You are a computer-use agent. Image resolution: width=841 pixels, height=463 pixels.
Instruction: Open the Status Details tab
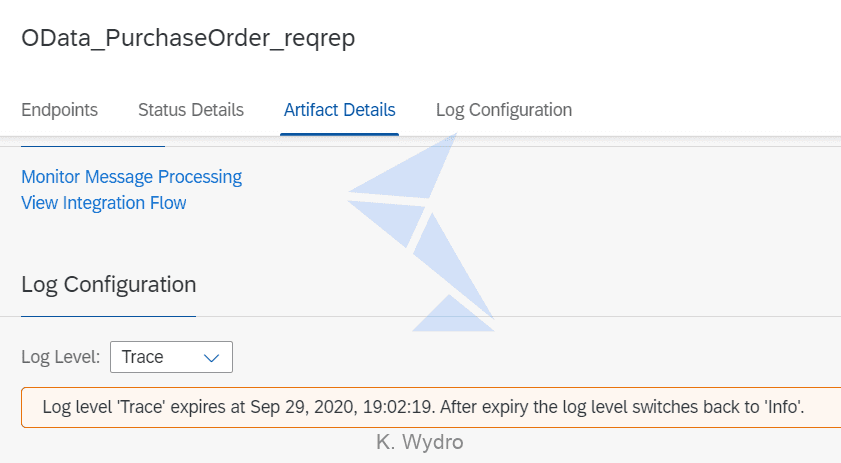pos(191,110)
